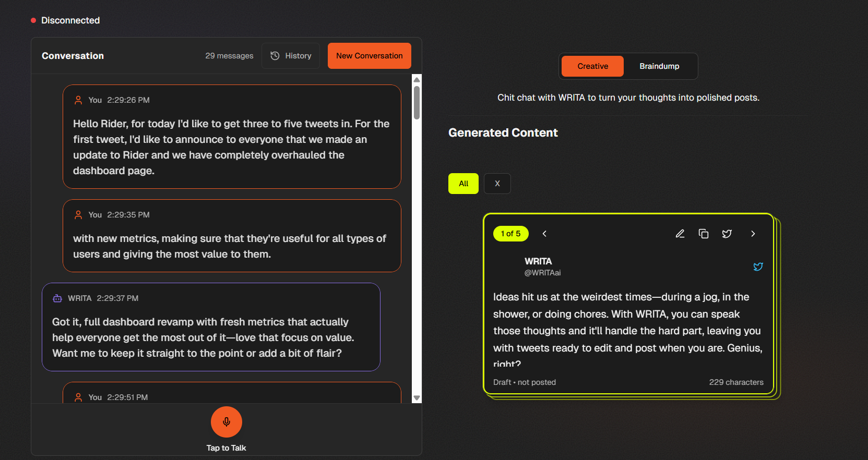Select message starting 'Hello Rider, for today'
The height and width of the screenshot is (460, 868).
click(232, 137)
